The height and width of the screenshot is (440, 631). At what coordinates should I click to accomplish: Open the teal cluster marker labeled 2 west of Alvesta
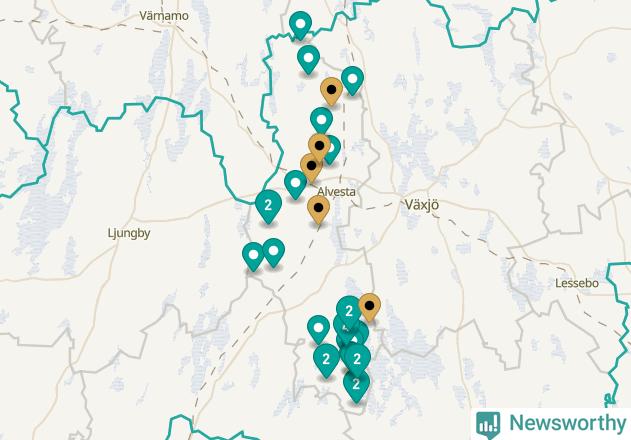[268, 207]
